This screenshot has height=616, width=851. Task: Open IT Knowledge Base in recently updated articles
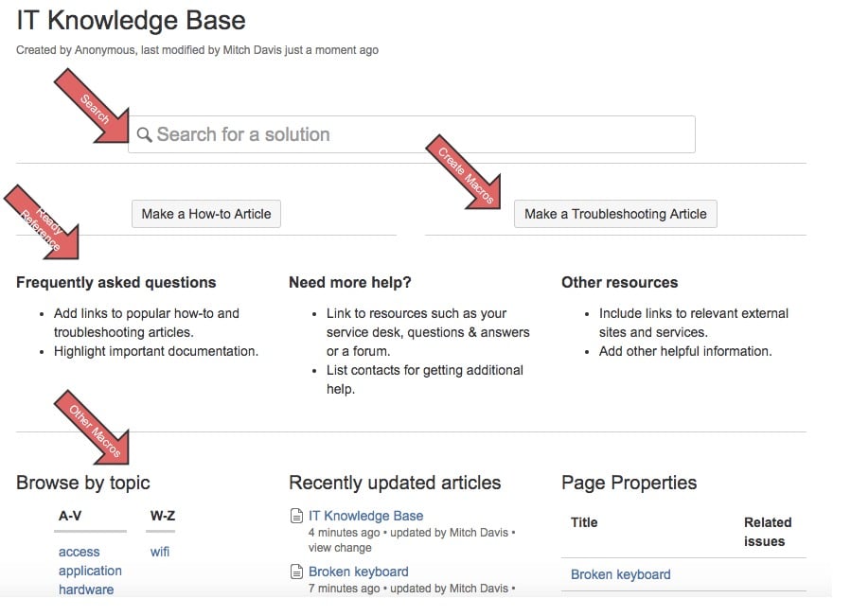click(x=365, y=516)
